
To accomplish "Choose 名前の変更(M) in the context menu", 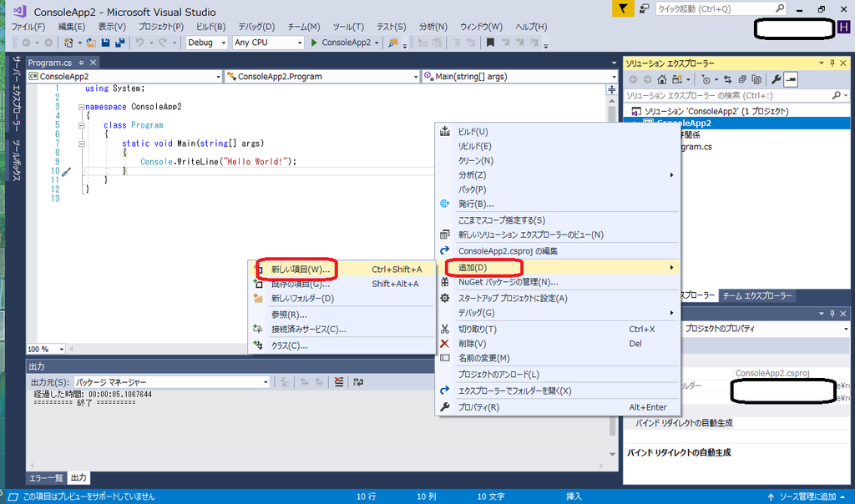I will 557,358.
